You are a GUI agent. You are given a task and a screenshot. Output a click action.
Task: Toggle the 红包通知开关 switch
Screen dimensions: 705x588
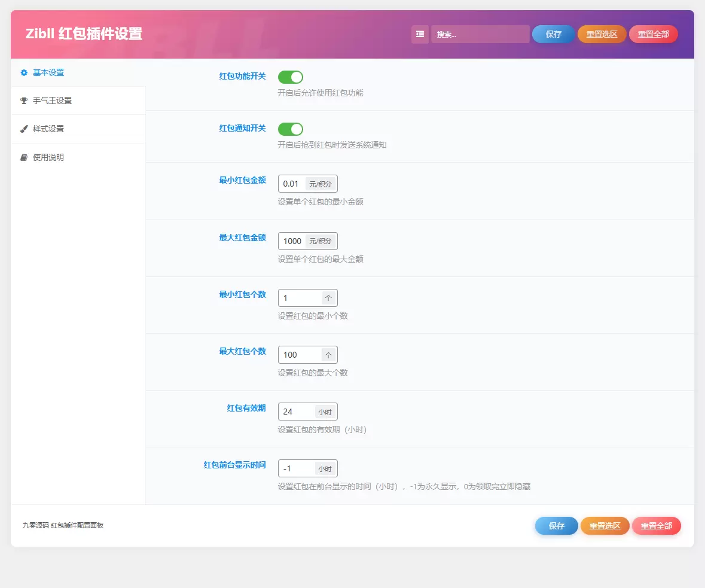click(x=291, y=129)
